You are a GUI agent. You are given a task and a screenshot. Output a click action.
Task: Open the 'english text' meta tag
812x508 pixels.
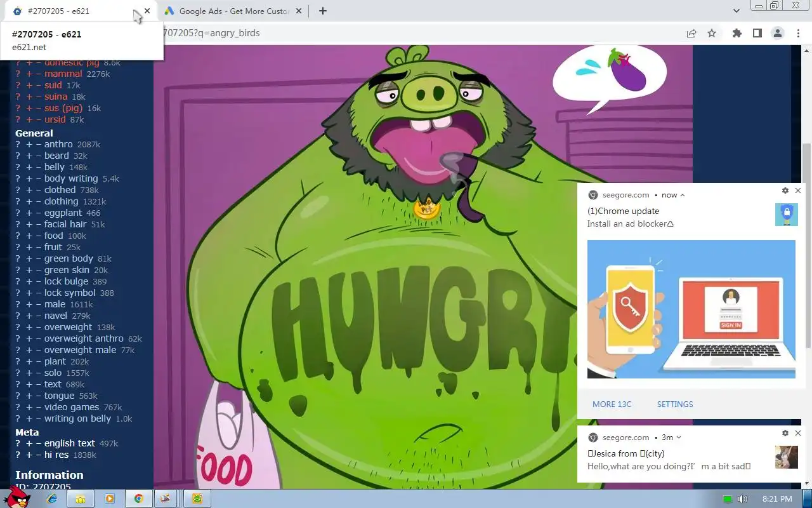[70, 443]
